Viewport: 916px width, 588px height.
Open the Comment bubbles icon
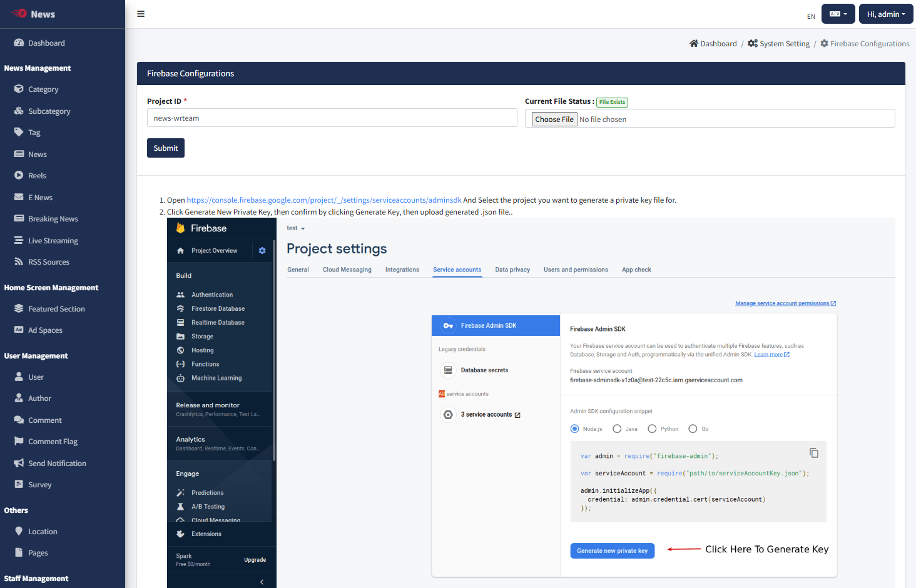(19, 420)
